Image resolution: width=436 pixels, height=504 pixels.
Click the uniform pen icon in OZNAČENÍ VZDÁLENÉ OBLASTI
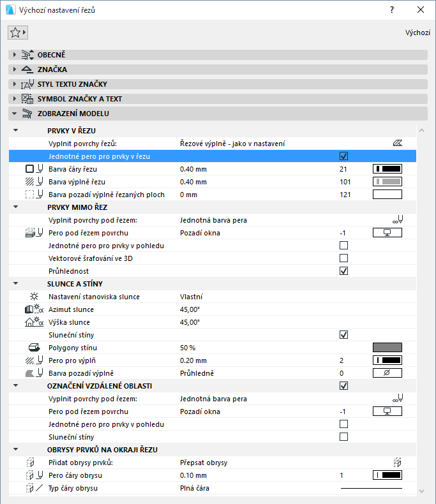pos(398,399)
